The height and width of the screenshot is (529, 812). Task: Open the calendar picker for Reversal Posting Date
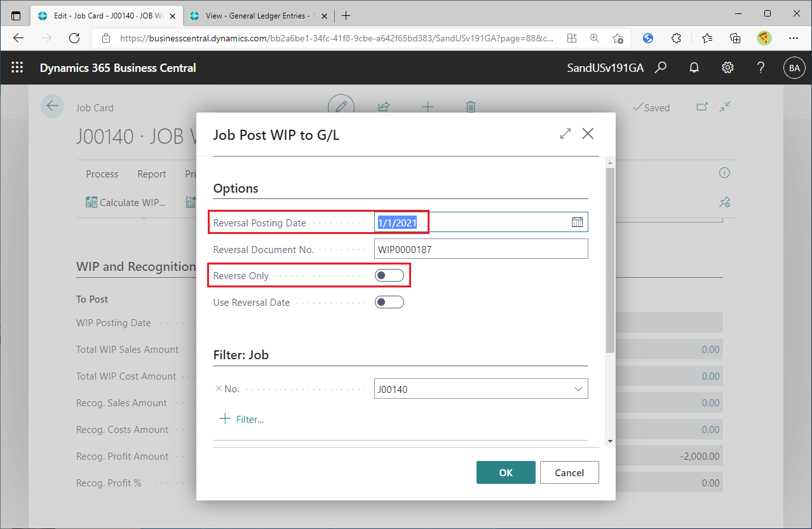click(577, 222)
